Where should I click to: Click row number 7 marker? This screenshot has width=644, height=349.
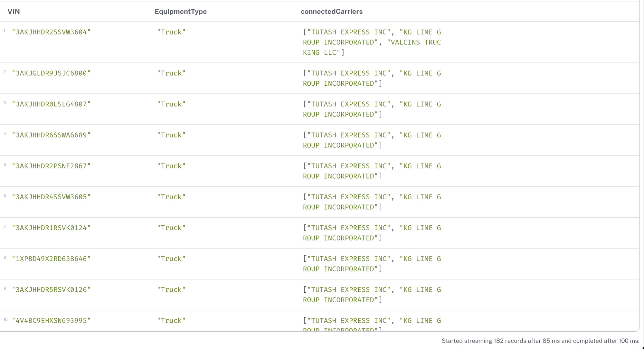5,227
